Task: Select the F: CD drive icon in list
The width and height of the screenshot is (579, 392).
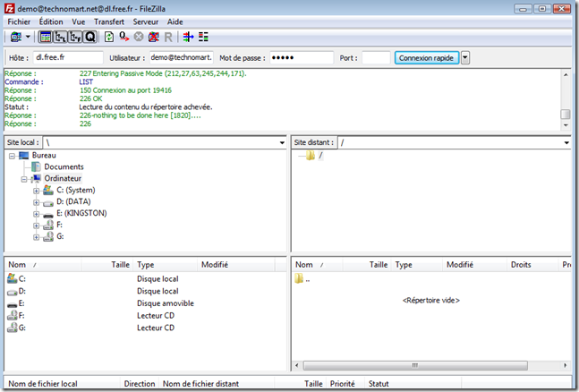Action: (13, 316)
